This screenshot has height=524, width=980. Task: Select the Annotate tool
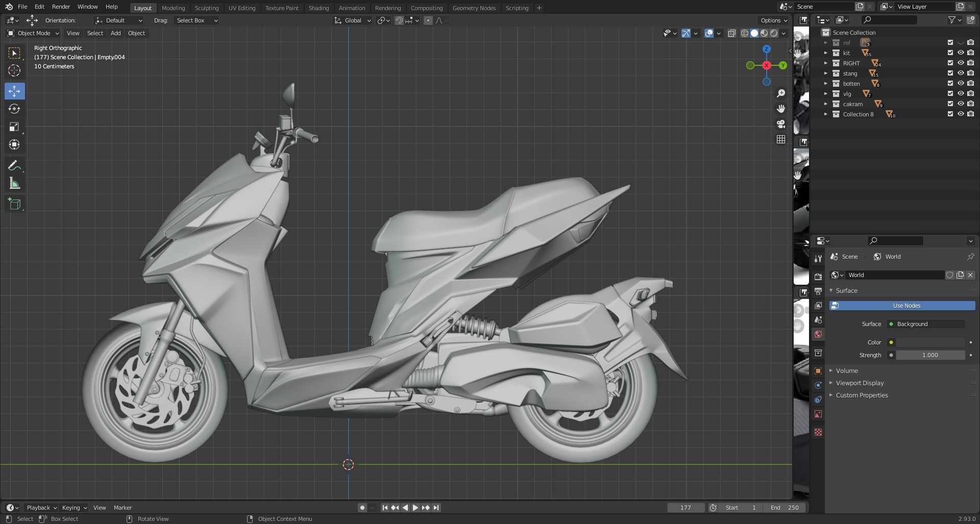14,165
